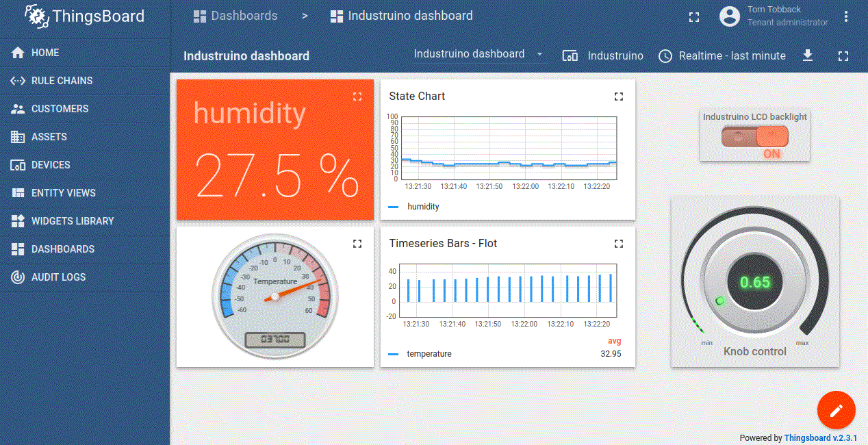This screenshot has height=445, width=868.
Task: Click the orange pencil edit dashboard button
Action: (836, 410)
